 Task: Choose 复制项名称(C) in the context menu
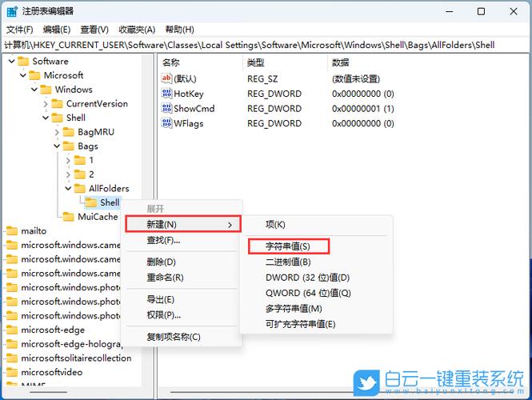click(x=181, y=337)
